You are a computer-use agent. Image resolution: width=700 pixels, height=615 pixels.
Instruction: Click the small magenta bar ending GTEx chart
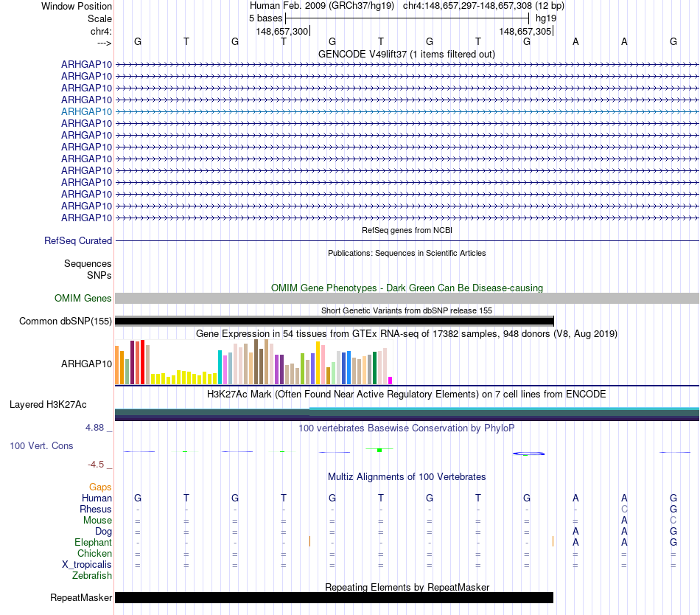pyautogui.click(x=391, y=381)
